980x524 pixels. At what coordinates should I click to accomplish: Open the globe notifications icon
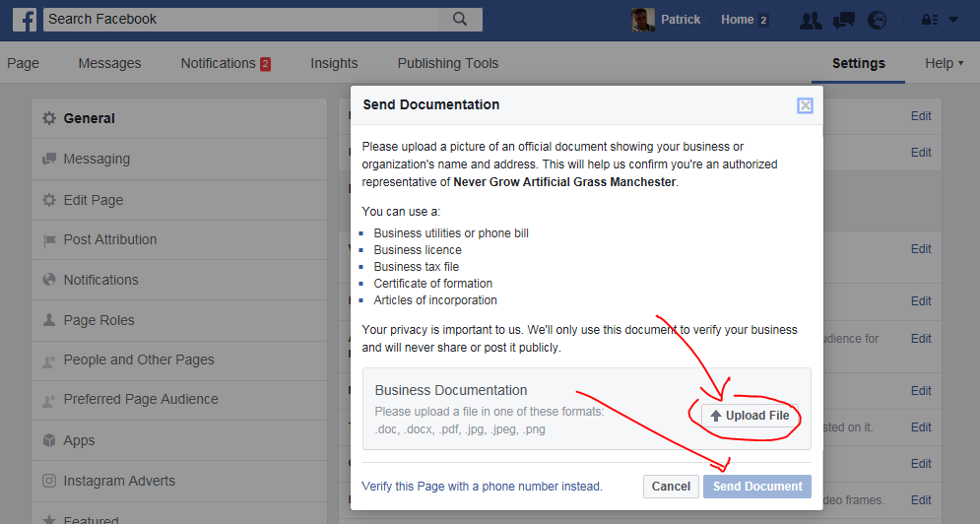click(x=877, y=20)
